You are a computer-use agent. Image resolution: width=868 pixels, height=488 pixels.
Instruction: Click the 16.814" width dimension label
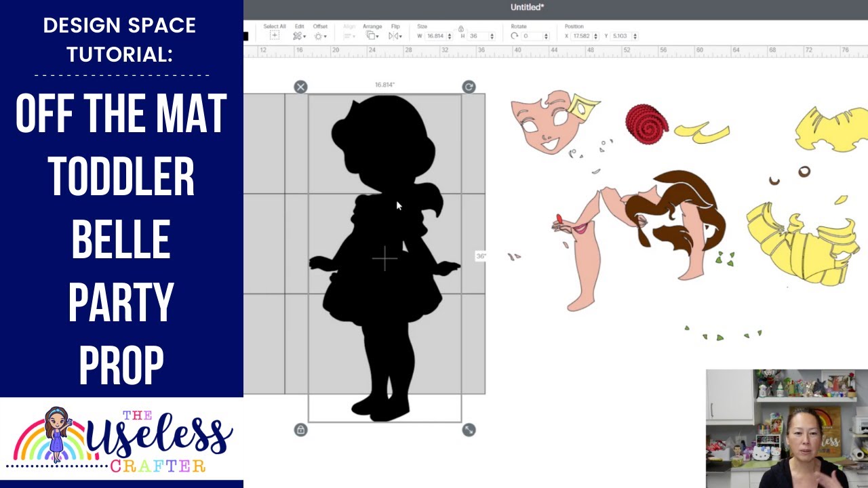click(384, 85)
